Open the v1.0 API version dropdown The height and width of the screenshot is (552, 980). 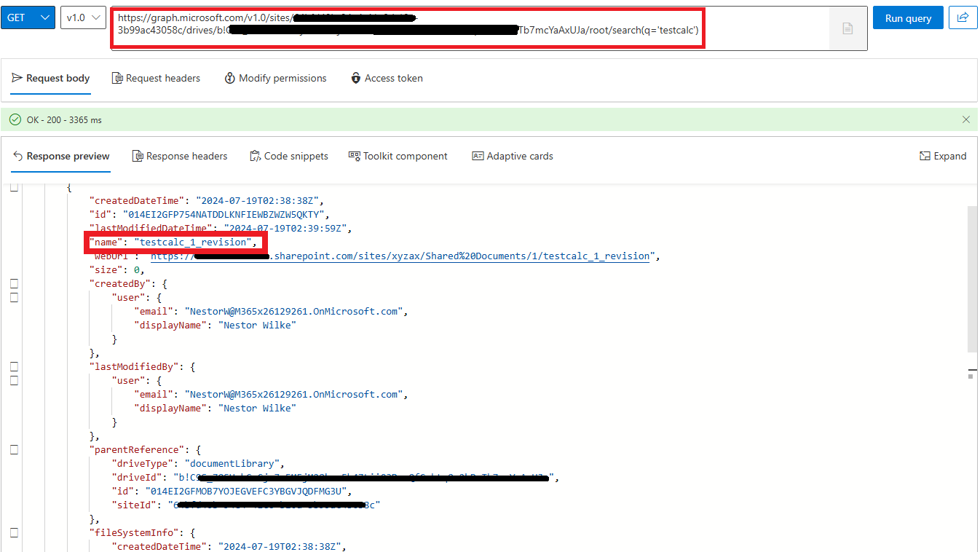pos(83,17)
